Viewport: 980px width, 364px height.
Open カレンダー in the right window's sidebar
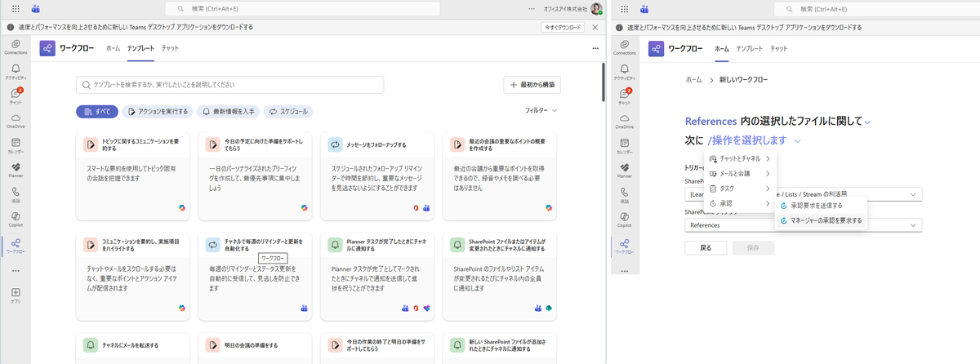click(624, 144)
